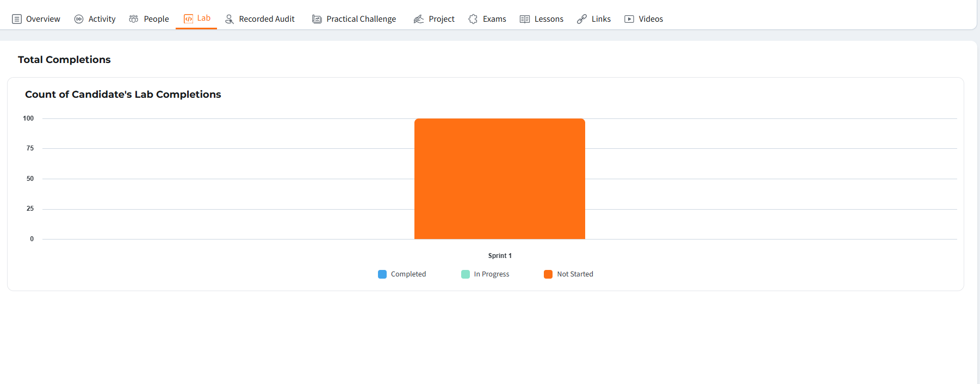Click the Practical Challenge icon
The width and height of the screenshot is (980, 384).
317,19
